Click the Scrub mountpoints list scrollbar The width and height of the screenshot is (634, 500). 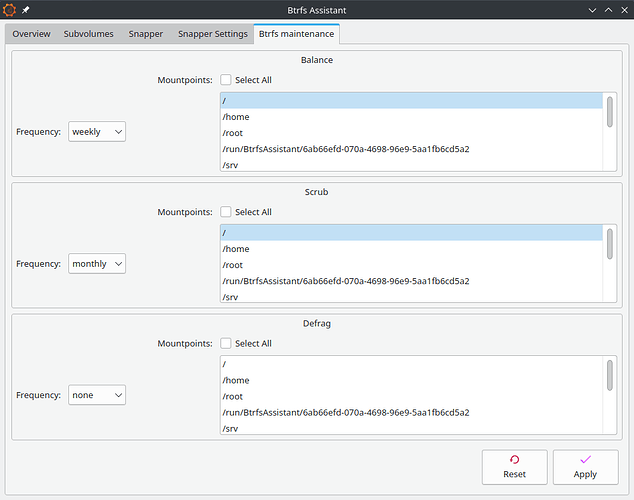pos(610,244)
